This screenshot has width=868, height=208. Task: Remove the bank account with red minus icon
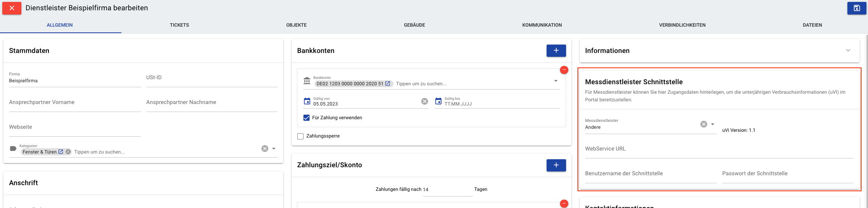point(564,70)
